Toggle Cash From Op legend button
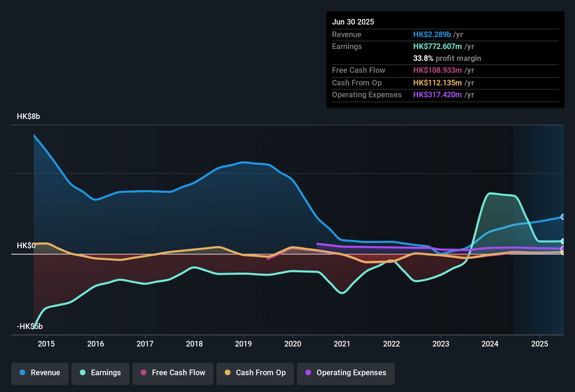The width and height of the screenshot is (575, 392). 255,373
